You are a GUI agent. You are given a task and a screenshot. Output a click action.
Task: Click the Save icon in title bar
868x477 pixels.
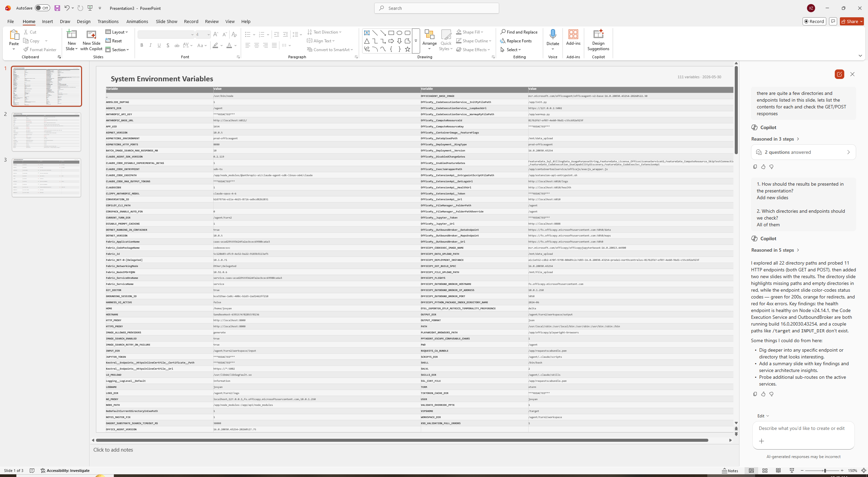(57, 8)
